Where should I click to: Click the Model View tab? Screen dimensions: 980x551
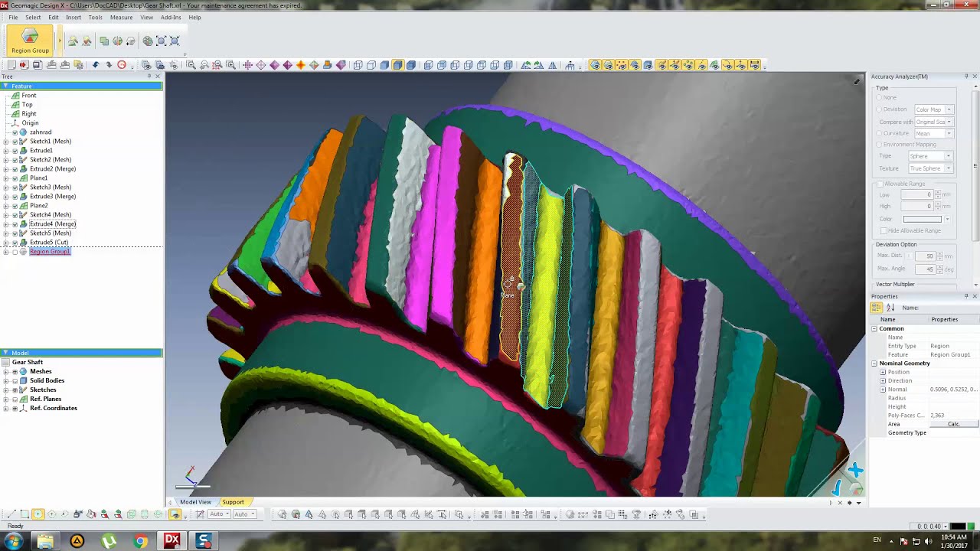tap(195, 502)
